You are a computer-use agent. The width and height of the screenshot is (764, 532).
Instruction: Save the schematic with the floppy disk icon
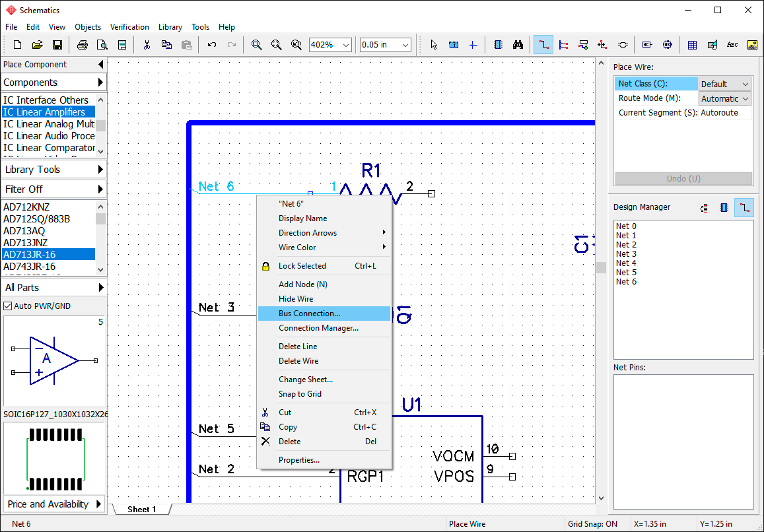57,45
